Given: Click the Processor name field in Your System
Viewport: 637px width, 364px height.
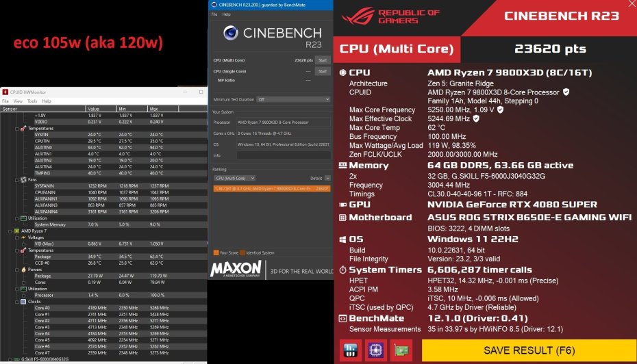Looking at the screenshot, I should 284,122.
